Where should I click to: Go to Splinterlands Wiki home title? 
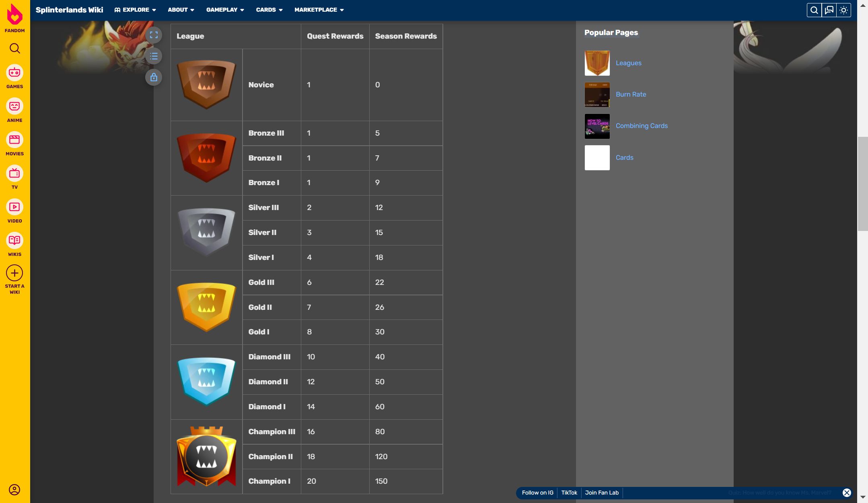69,10
